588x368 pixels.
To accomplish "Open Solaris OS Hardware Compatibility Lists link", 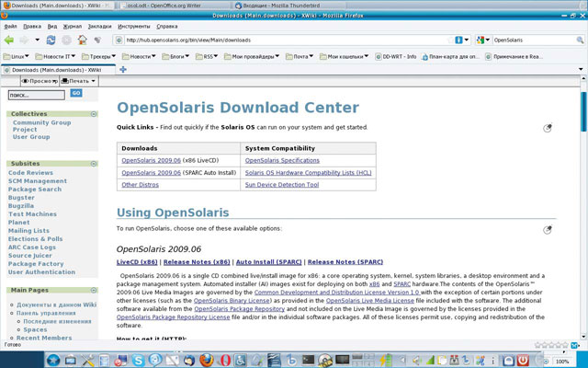I will point(309,173).
